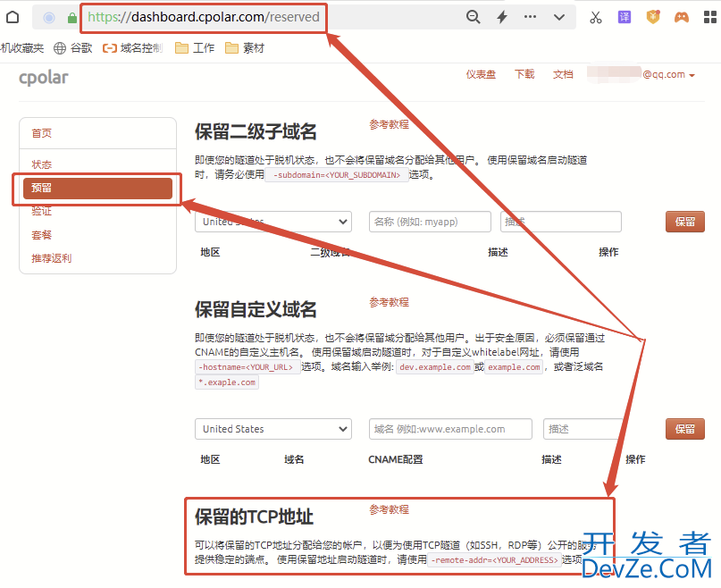Open the three-dots more options icon
721x588 pixels.
(x=530, y=17)
